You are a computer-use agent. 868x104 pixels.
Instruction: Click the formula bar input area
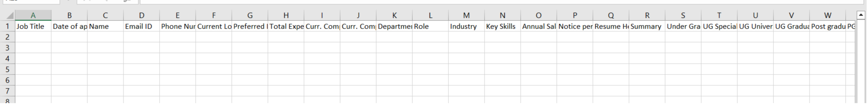pyautogui.click(x=472, y=1)
